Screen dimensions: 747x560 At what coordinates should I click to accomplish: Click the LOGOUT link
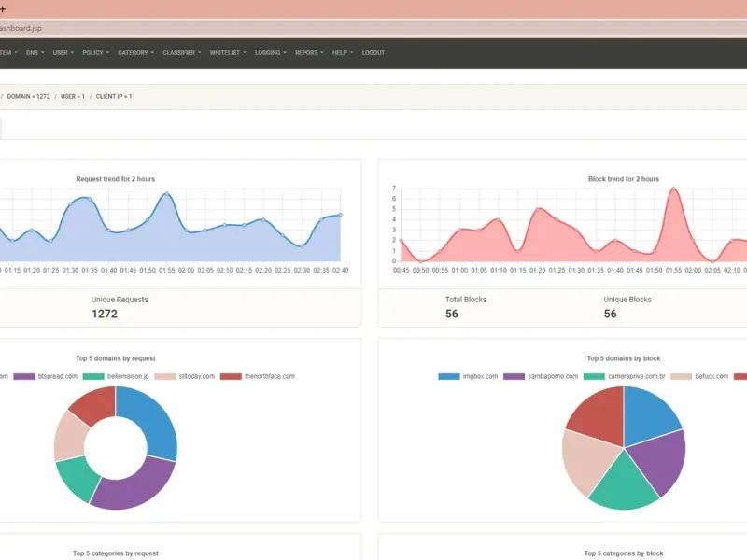(x=373, y=53)
